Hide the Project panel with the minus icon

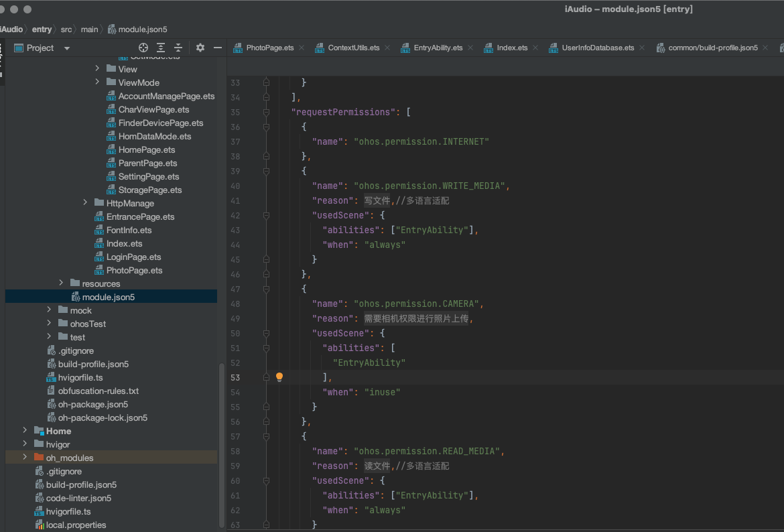[x=218, y=48]
